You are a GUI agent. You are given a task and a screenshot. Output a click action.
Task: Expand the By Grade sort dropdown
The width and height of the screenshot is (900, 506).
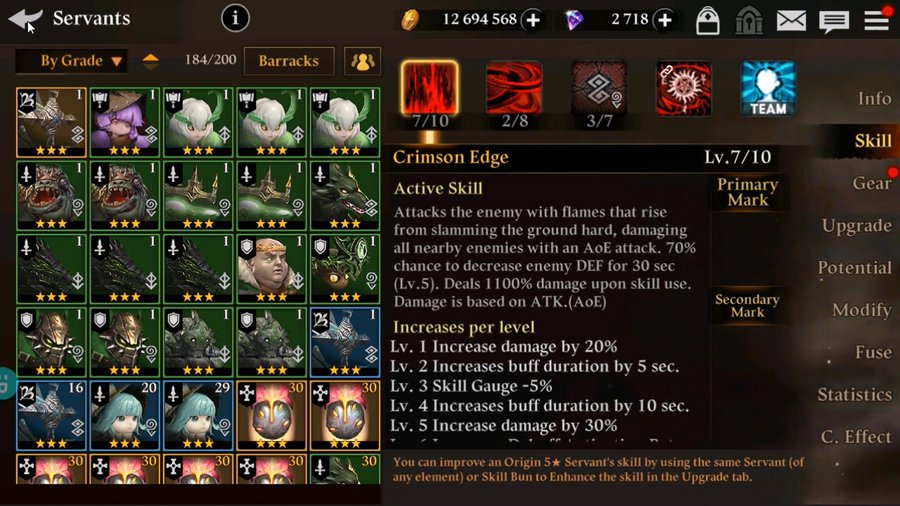[x=71, y=61]
